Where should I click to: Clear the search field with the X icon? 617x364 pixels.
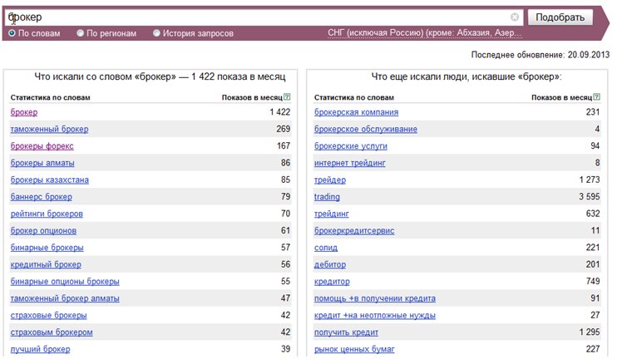click(x=514, y=17)
